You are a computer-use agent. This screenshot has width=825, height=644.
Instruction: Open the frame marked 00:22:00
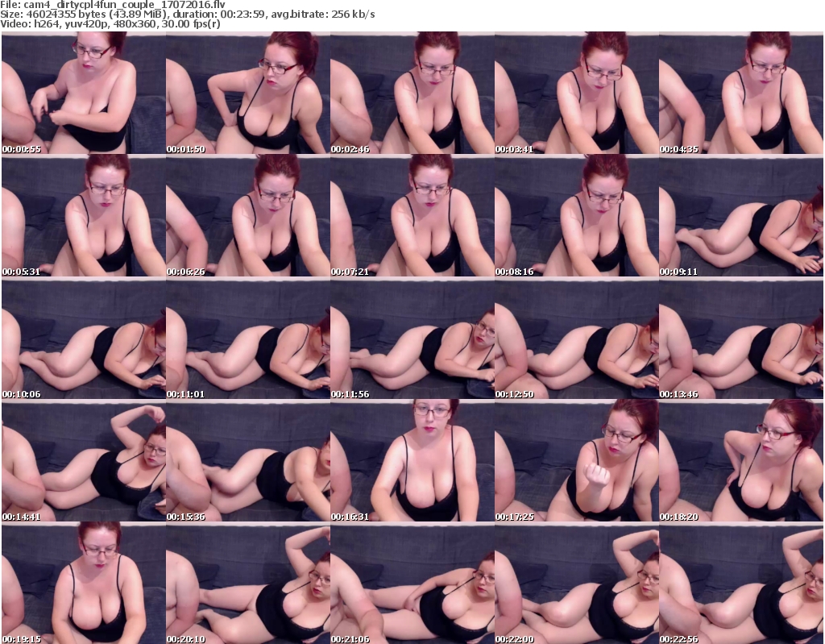click(x=577, y=583)
